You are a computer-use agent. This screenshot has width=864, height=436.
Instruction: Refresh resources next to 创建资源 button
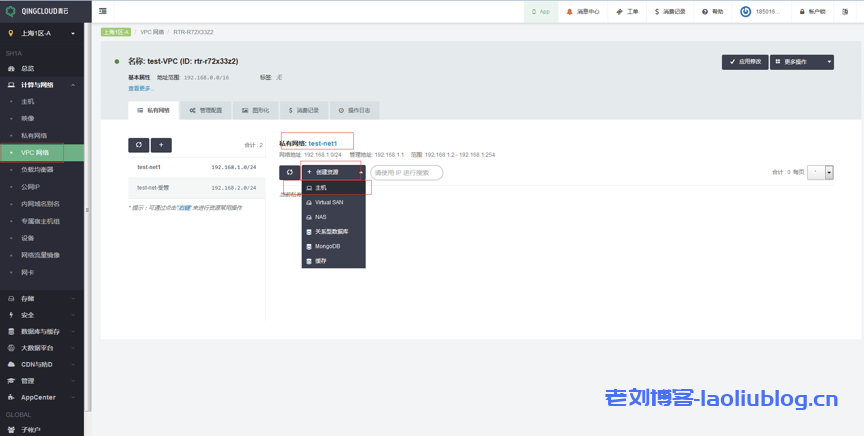288,172
